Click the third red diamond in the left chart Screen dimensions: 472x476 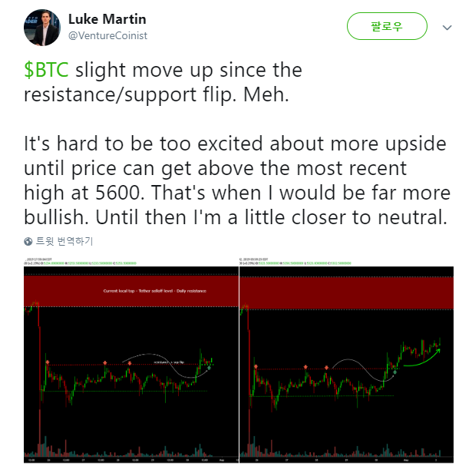[130, 363]
